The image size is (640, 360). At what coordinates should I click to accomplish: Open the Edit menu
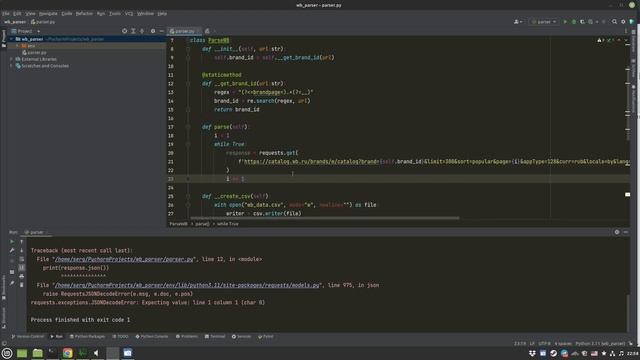(x=17, y=13)
